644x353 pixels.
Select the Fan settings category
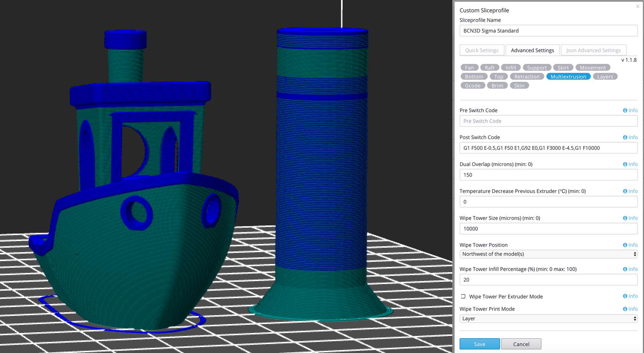(x=469, y=67)
